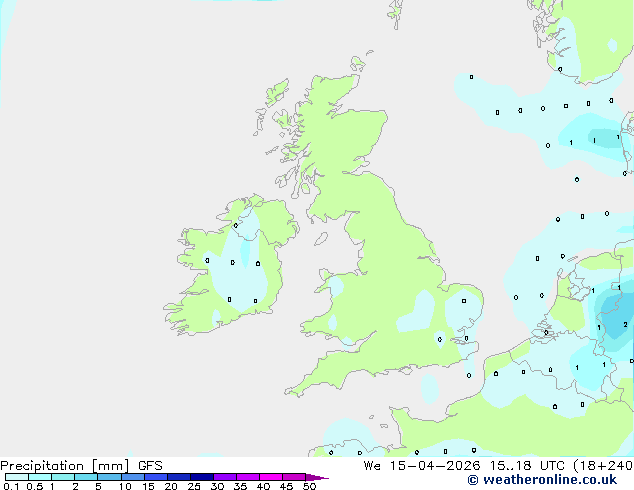Pick the 15–20 mm legend swatch
This screenshot has height=490, width=634.
pyautogui.click(x=156, y=477)
